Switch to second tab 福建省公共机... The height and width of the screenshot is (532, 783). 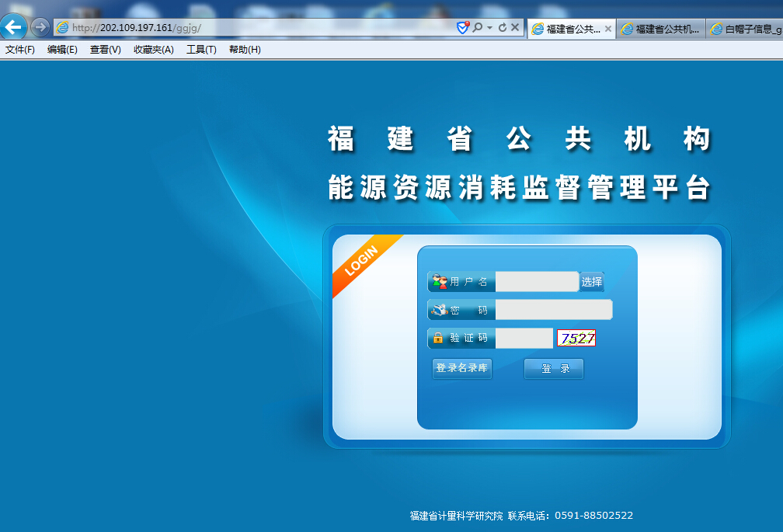(x=661, y=29)
